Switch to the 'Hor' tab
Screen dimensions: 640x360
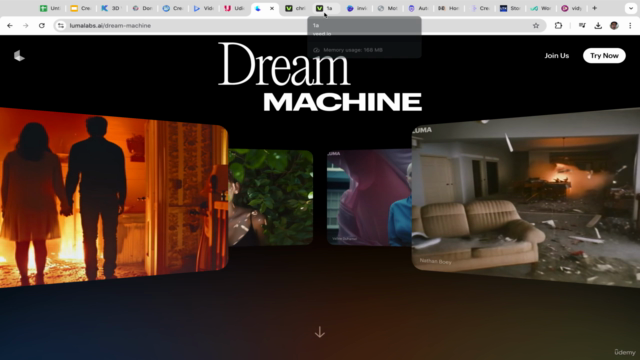pyautogui.click(x=449, y=8)
